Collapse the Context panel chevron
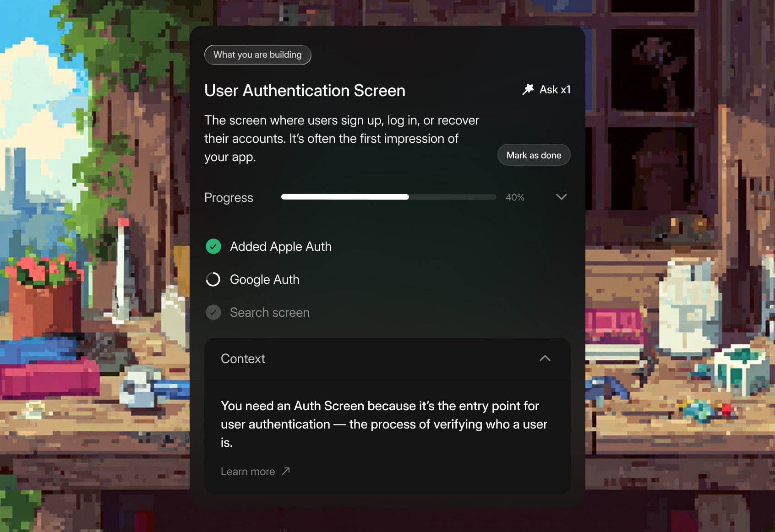The width and height of the screenshot is (775, 532). 545,358
